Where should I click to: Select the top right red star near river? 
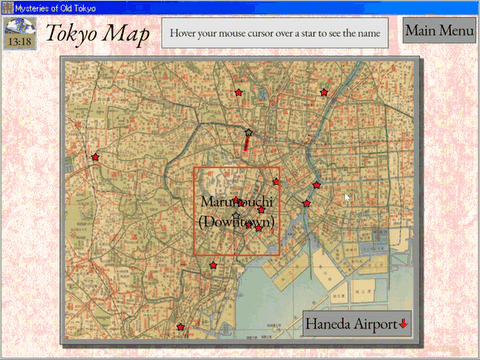[x=324, y=92]
